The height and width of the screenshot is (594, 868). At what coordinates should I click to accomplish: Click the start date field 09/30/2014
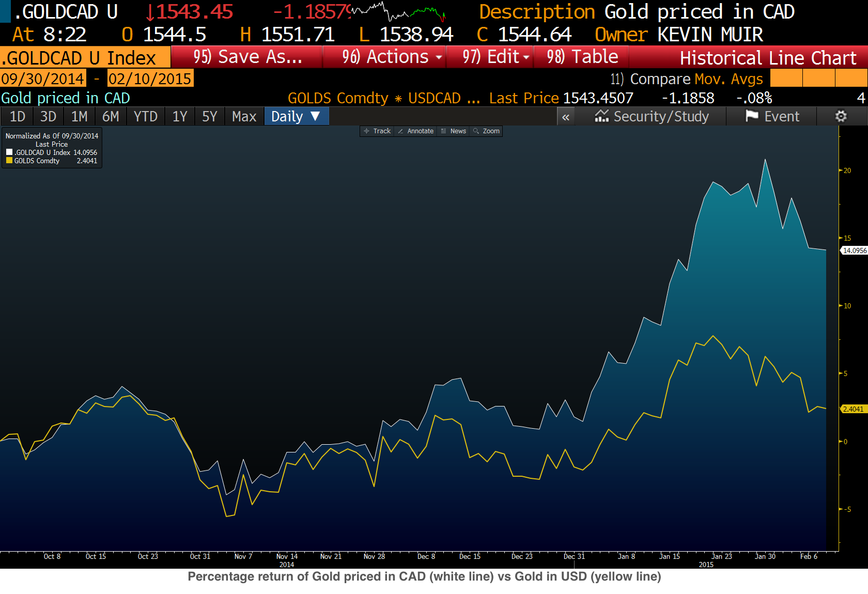point(43,79)
